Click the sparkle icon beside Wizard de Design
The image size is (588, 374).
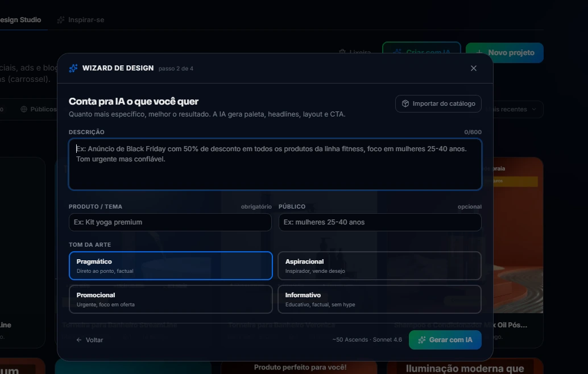point(73,68)
